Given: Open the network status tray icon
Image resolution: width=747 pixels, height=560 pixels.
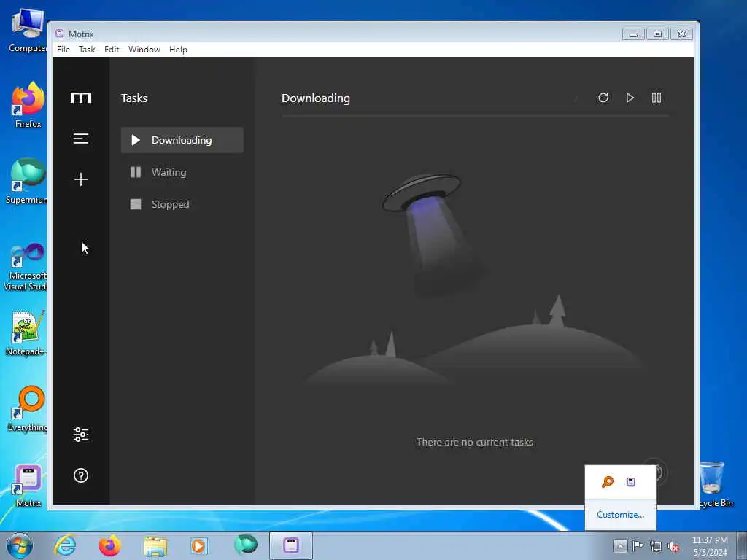Looking at the screenshot, I should 656,546.
